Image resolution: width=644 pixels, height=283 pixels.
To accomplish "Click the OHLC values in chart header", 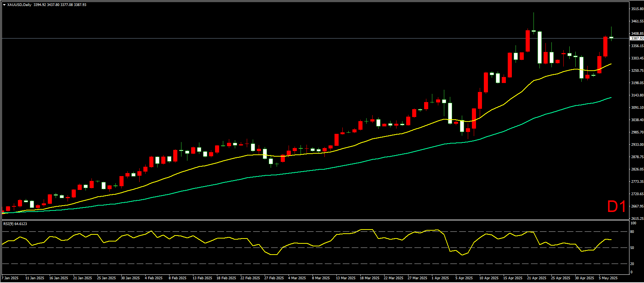I will pos(60,5).
